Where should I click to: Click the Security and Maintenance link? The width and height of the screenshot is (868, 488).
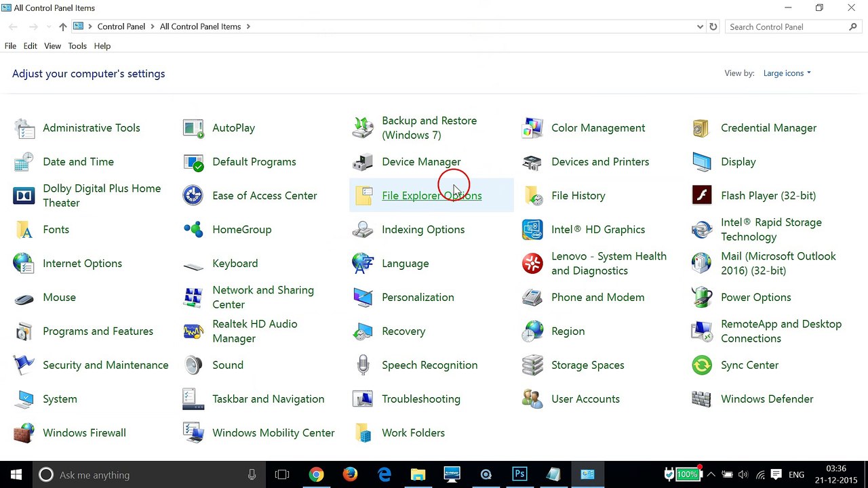tap(106, 365)
